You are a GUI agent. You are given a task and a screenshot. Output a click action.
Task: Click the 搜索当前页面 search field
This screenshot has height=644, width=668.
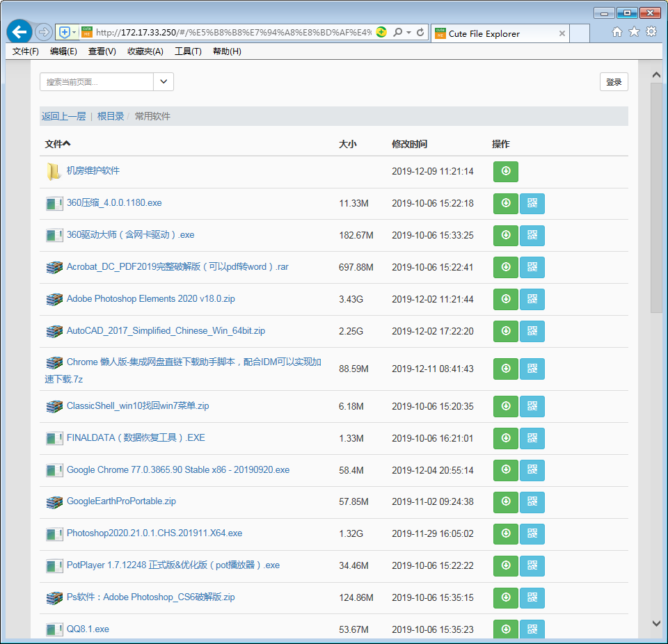[x=96, y=82]
